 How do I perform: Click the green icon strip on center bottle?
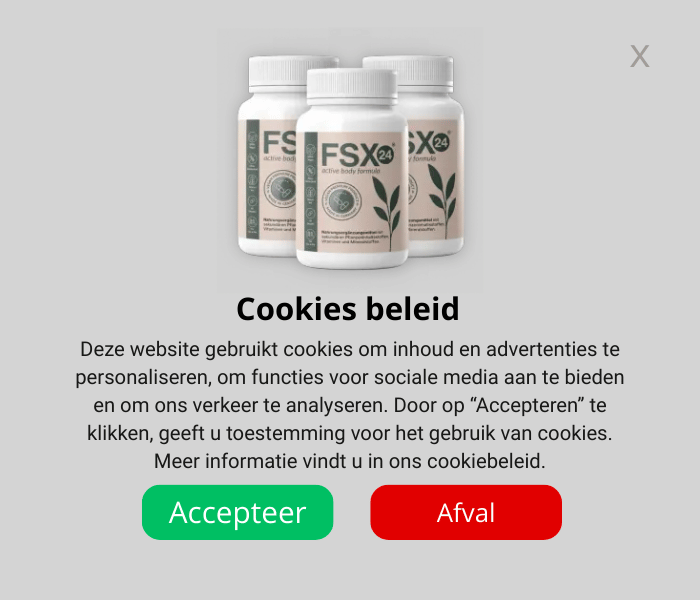tap(310, 191)
